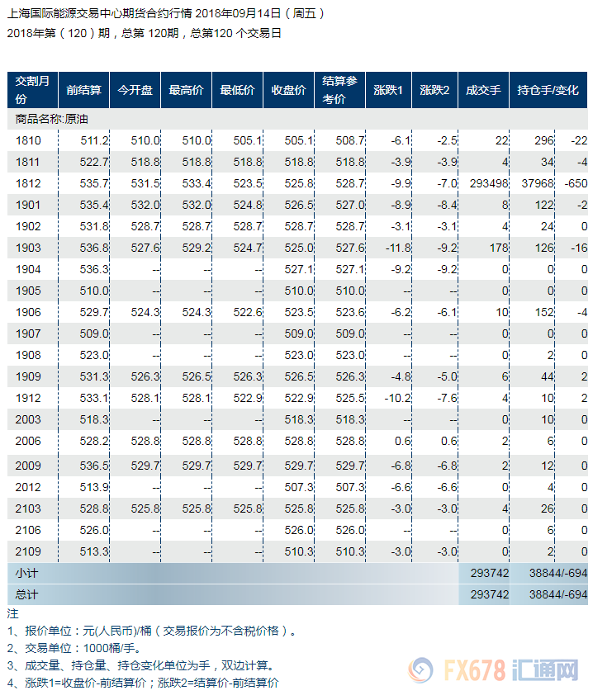Viewport: 593px width, 700px height.
Task: Click open interest 37968 in 1812 row
Action: [538, 183]
